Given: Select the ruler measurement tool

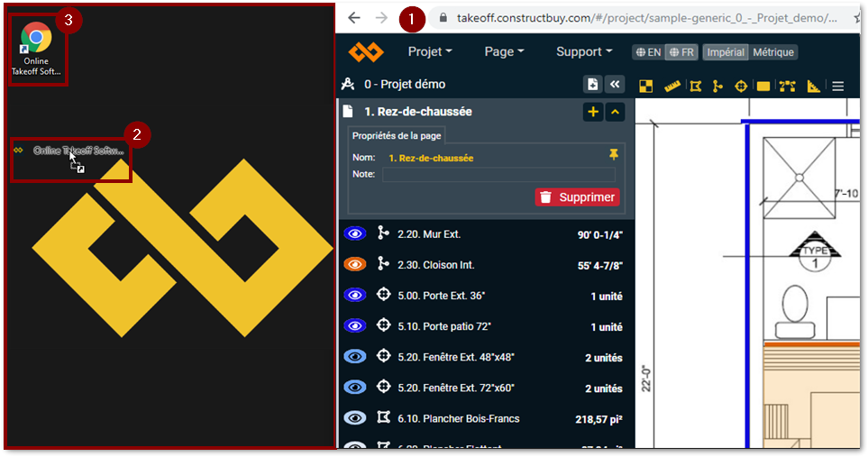Looking at the screenshot, I should (672, 87).
